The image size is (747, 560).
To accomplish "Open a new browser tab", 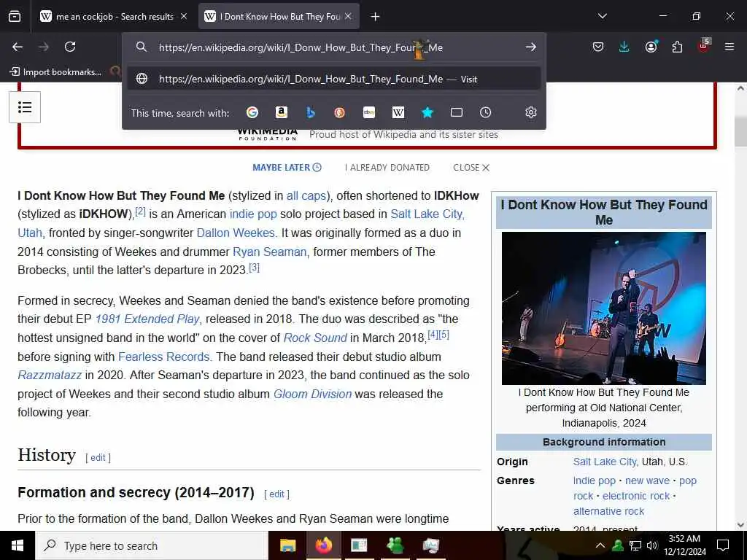I will pos(376,17).
